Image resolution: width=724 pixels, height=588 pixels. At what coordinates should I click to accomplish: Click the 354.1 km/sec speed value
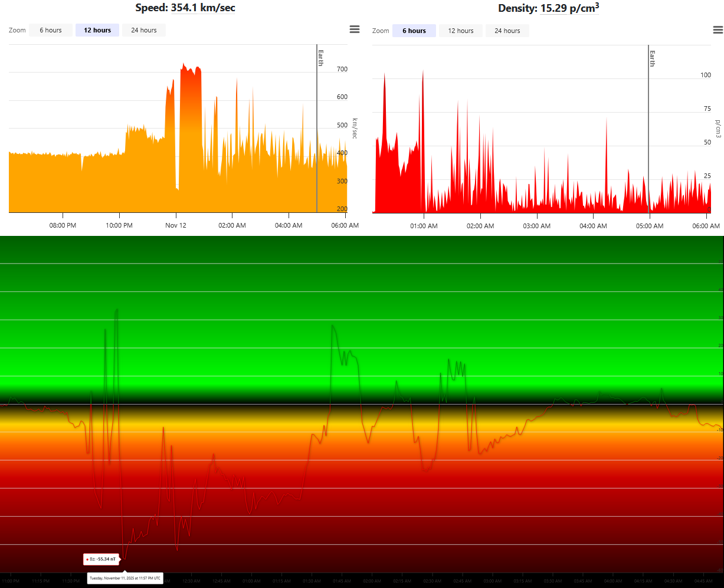[x=203, y=8]
